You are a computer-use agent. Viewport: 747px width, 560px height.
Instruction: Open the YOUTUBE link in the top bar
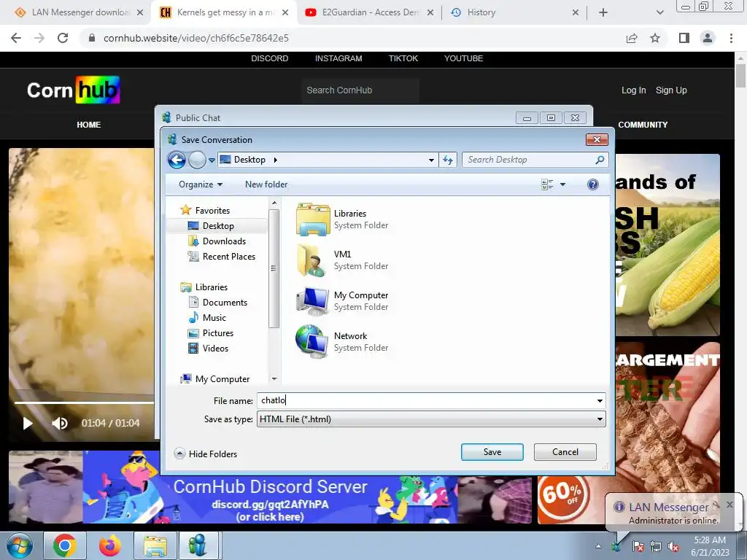(x=463, y=58)
